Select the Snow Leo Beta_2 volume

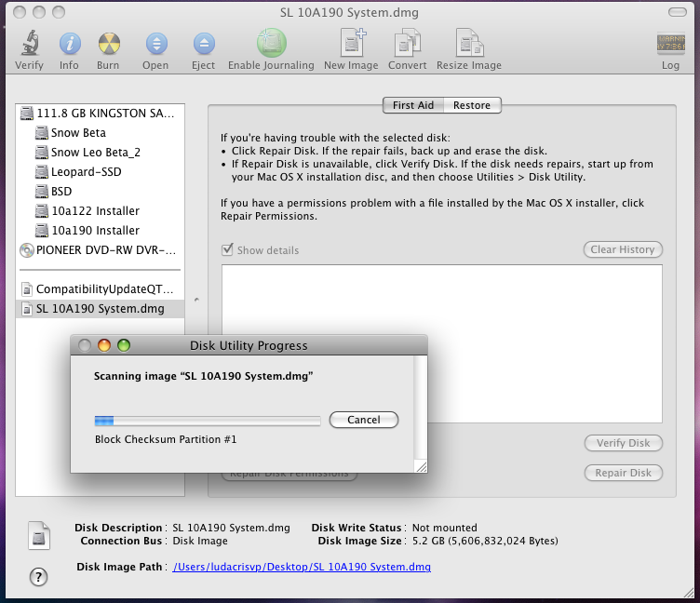coord(100,153)
